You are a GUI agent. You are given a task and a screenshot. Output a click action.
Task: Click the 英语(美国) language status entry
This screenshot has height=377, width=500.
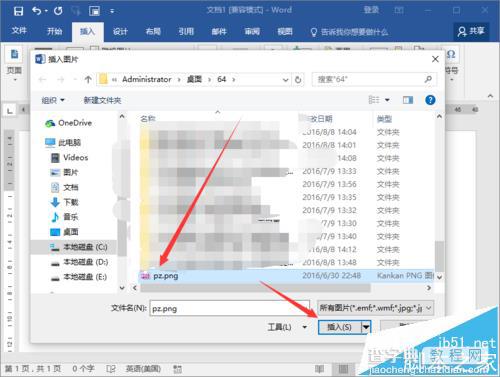tap(143, 369)
